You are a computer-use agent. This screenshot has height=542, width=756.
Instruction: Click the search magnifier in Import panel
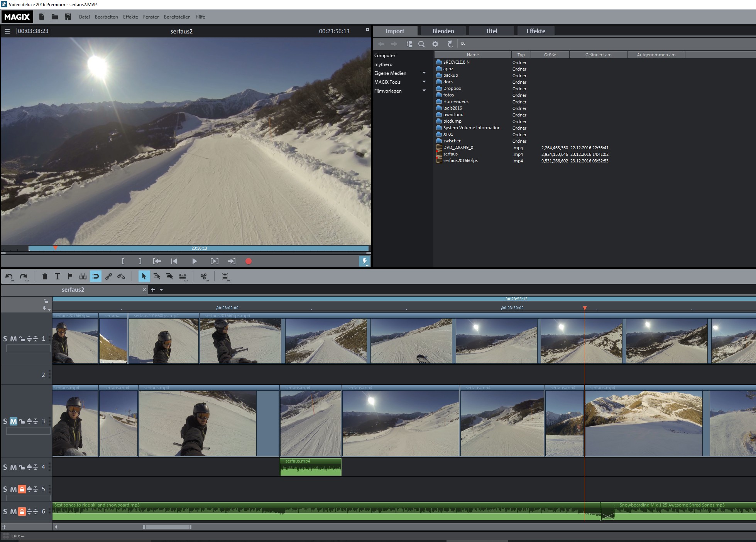pos(421,44)
